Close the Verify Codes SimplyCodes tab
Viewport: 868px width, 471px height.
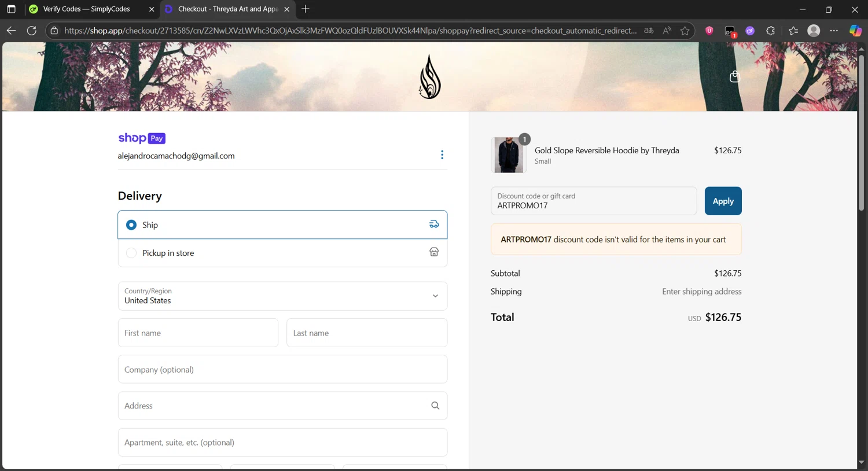click(152, 9)
